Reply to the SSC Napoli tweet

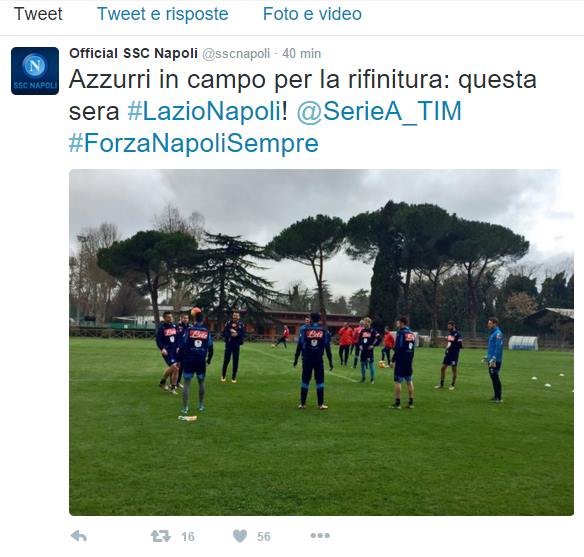[79, 536]
